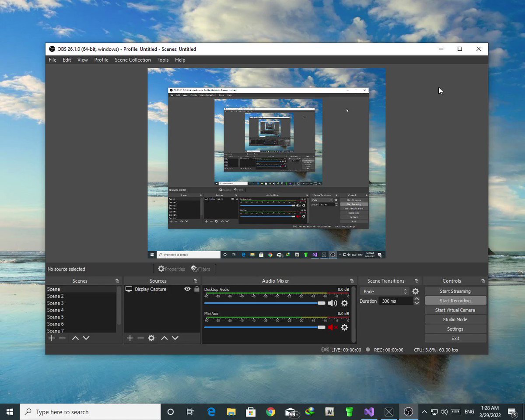Pop out the Scenes dock
Screen dimensions: 525x420
tap(117, 281)
